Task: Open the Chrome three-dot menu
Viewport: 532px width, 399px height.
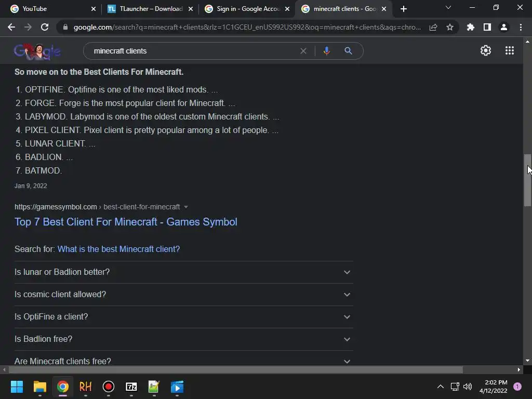Action: 521,27
